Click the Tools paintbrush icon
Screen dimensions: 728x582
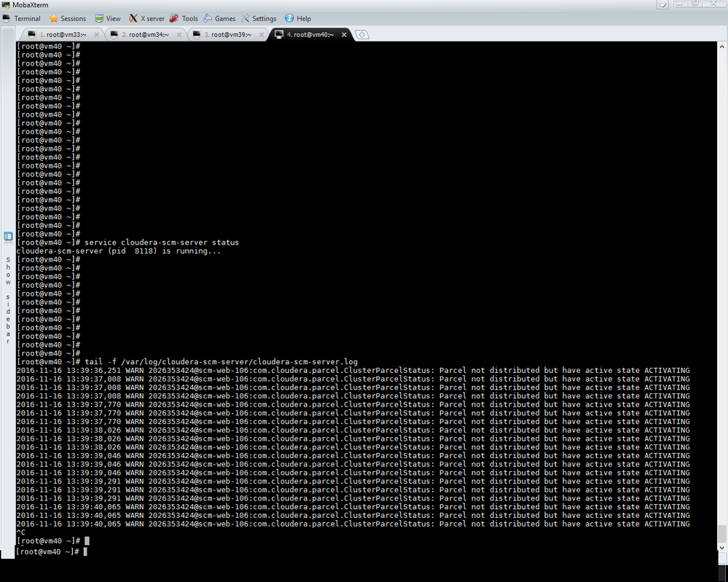coord(173,18)
